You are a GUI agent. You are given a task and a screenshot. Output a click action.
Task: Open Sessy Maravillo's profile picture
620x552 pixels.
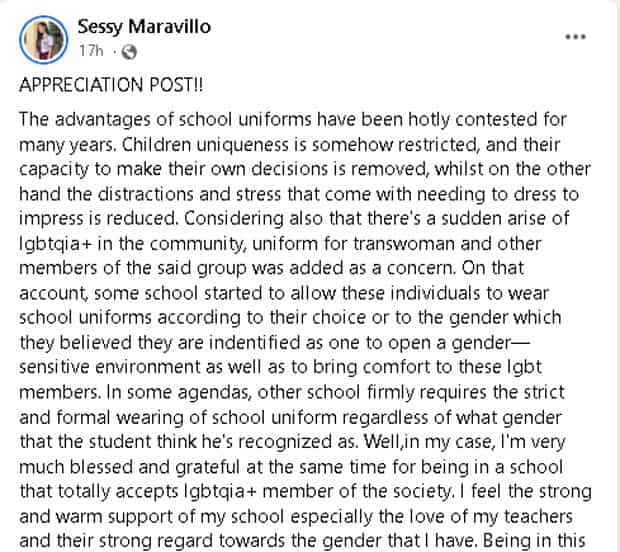[43, 40]
